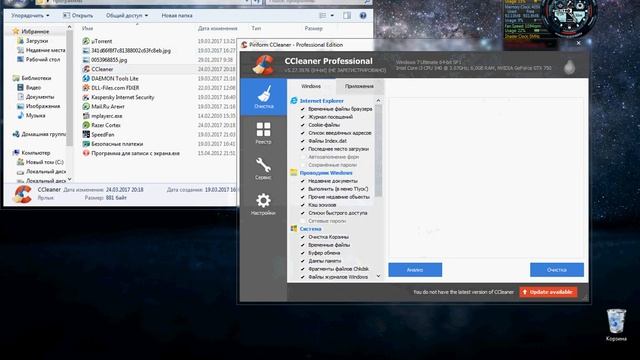This screenshot has width=640, height=360.
Task: Uncheck Файлы Index.dat option
Action: [302, 141]
